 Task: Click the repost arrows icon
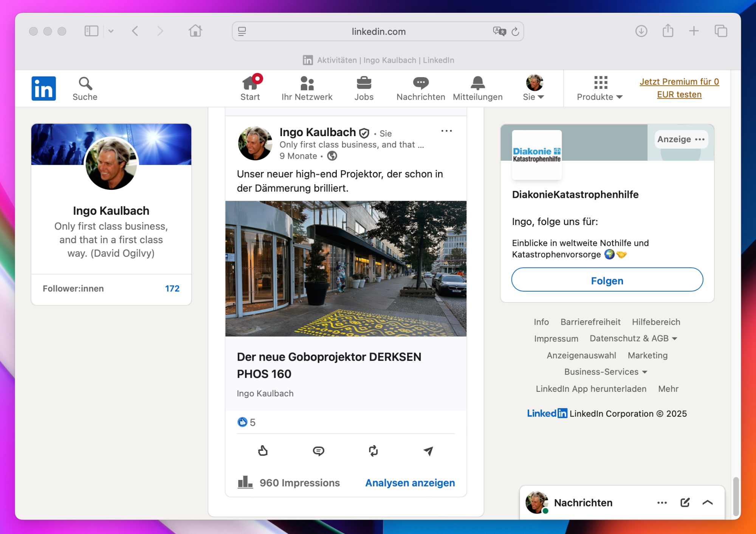click(373, 450)
